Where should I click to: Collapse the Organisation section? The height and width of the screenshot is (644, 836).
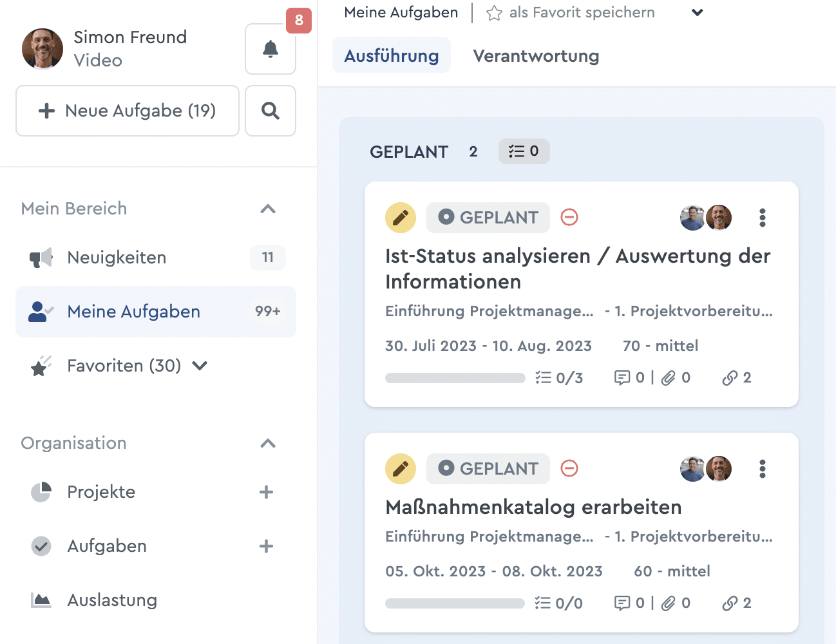(x=268, y=443)
